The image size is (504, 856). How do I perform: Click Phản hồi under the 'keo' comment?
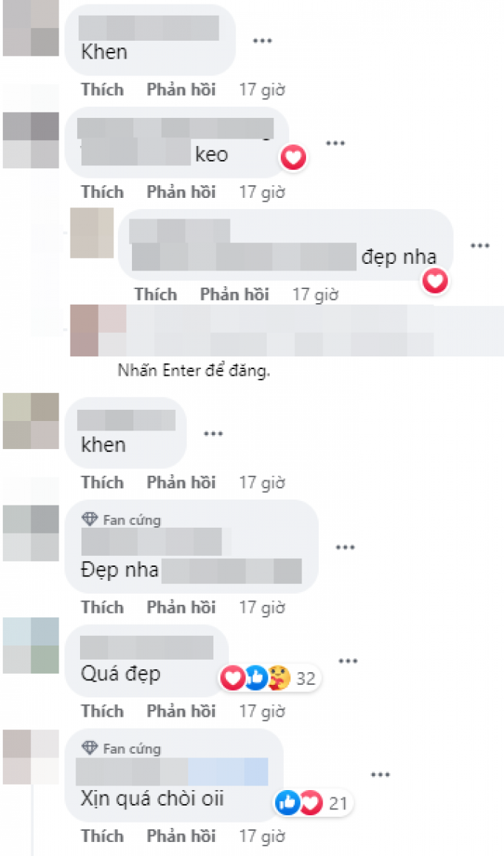click(182, 192)
